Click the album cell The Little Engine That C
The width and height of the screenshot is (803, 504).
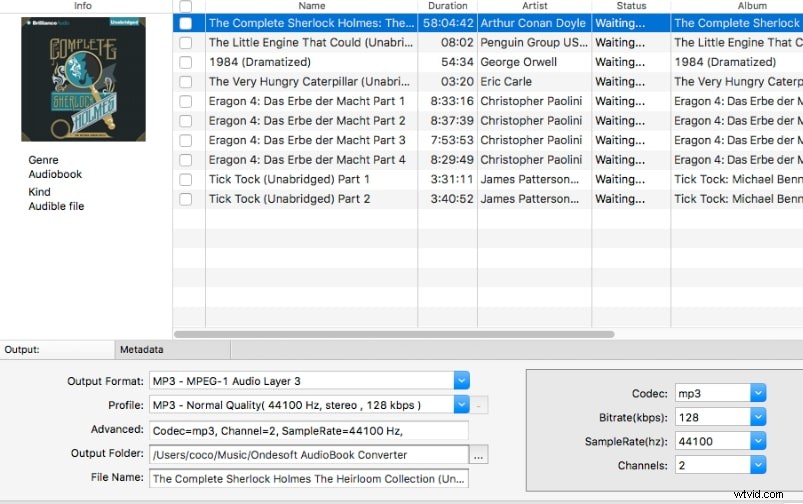point(738,43)
